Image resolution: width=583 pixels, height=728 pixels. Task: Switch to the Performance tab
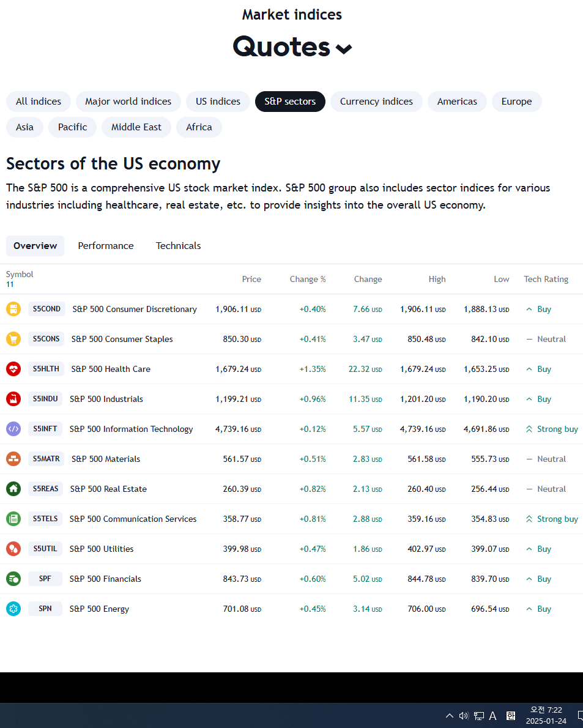coord(106,245)
